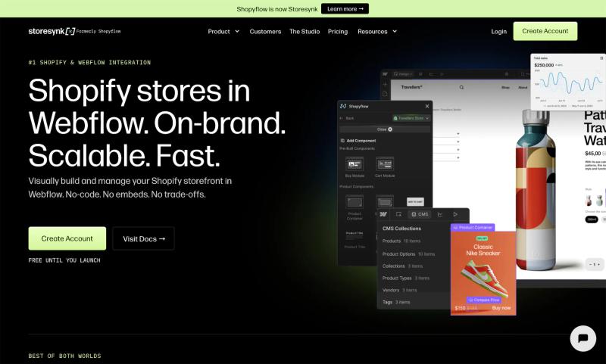Viewport: 606px width, 364px height.
Task: Expand the Product dropdown in navigation
Action: tap(223, 31)
